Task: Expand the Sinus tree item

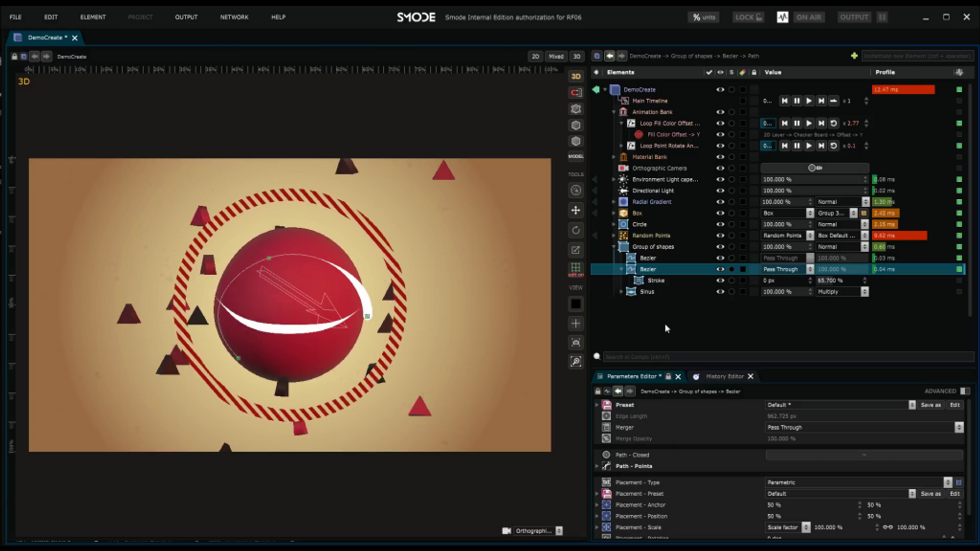Action: point(621,292)
